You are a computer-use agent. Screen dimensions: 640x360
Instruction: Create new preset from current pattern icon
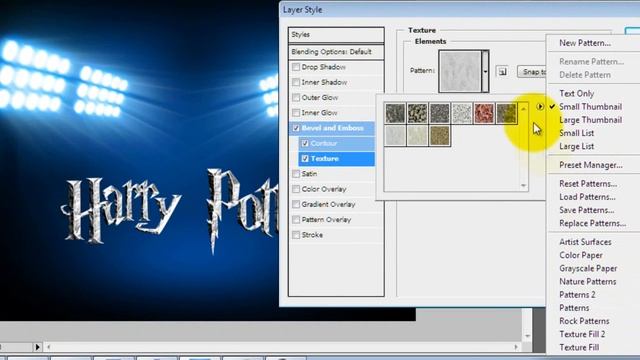pyautogui.click(x=502, y=71)
